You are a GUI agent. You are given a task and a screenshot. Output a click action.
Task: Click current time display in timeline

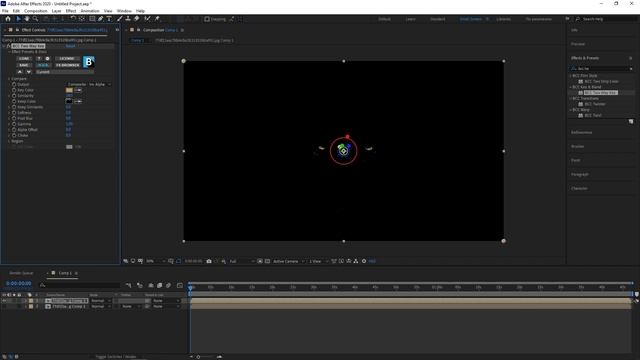pos(19,283)
